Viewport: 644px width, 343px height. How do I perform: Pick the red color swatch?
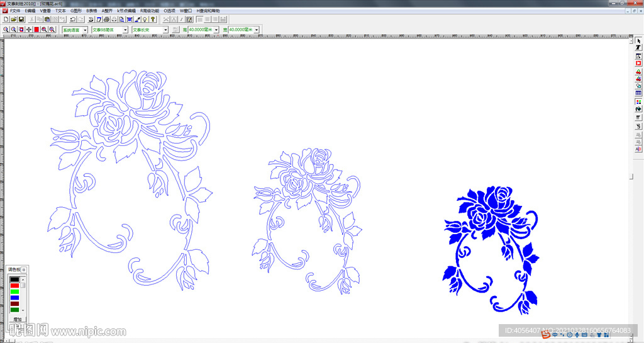click(14, 286)
